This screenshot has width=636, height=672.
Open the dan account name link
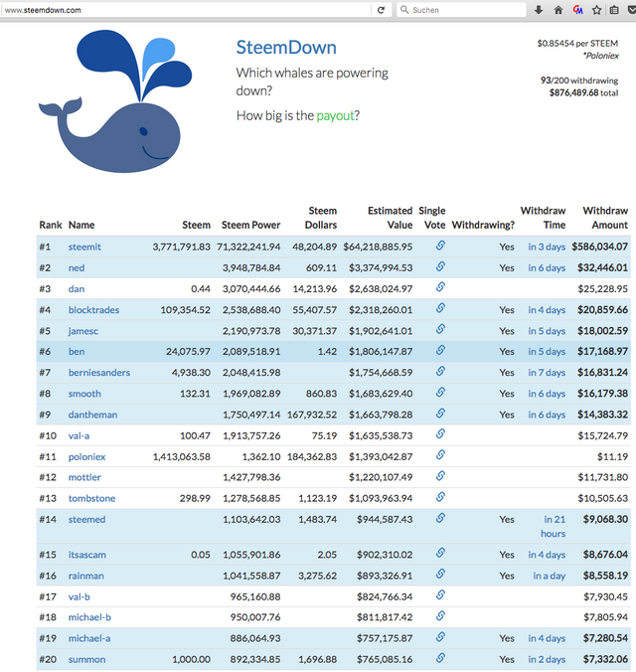[77, 289]
